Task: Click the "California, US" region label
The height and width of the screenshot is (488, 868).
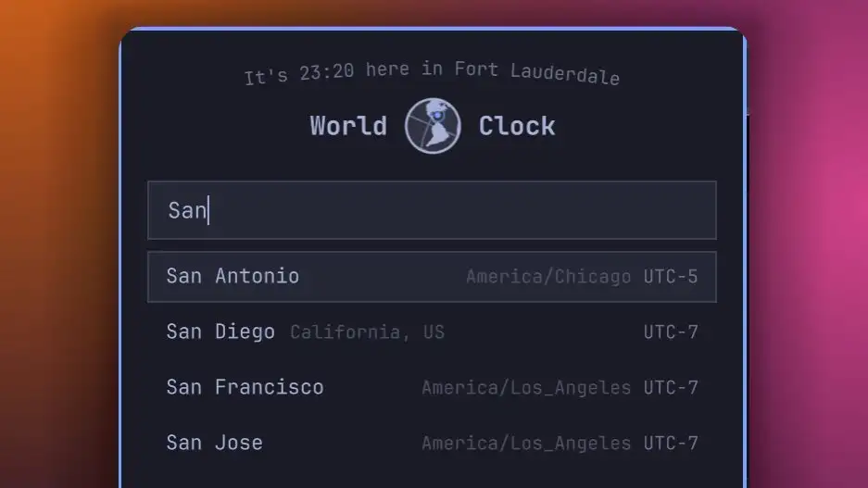Action: pos(367,332)
